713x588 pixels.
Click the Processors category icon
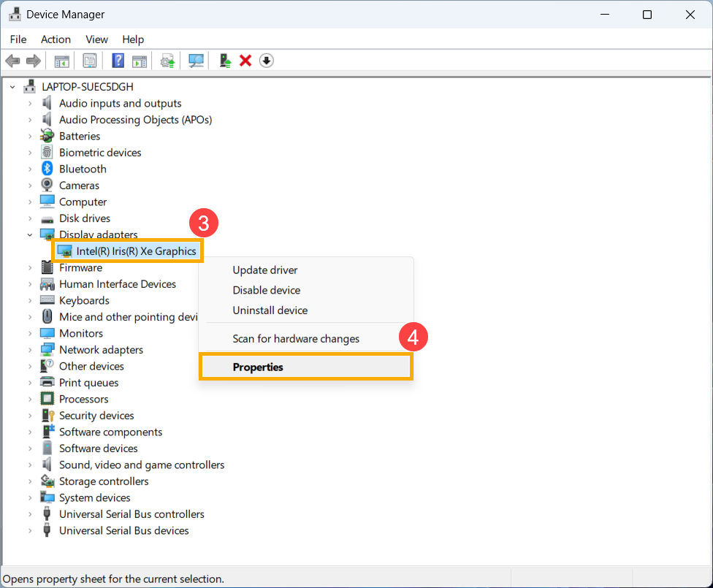tap(47, 399)
